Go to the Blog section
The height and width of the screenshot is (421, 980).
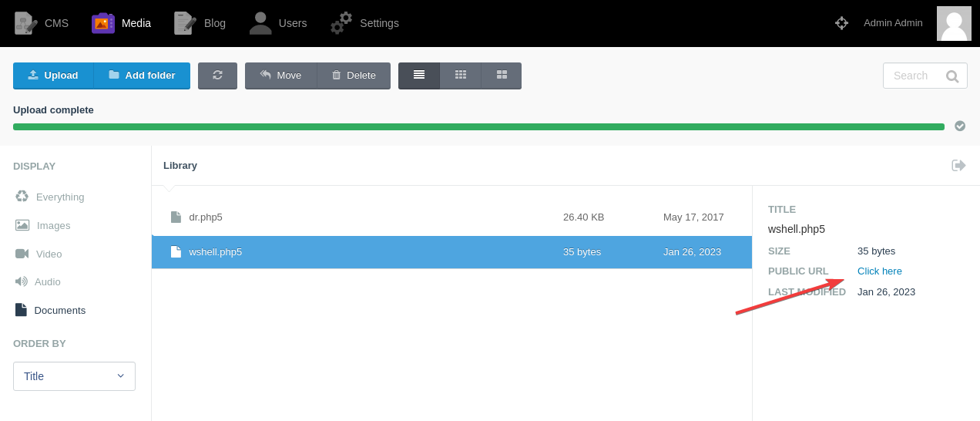pos(200,23)
